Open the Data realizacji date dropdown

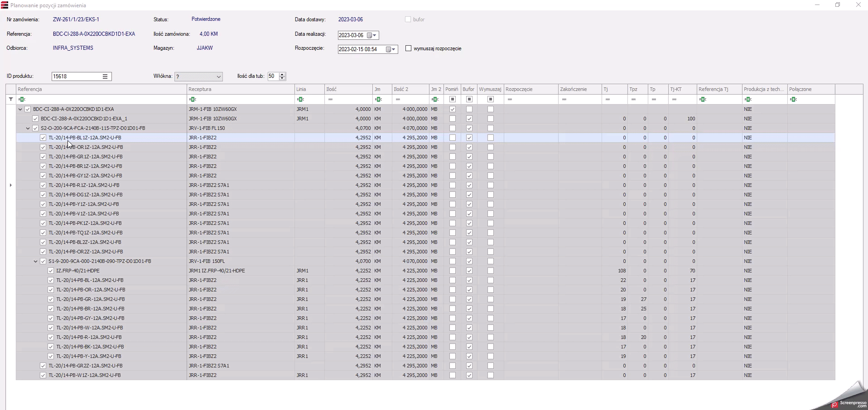tap(375, 35)
